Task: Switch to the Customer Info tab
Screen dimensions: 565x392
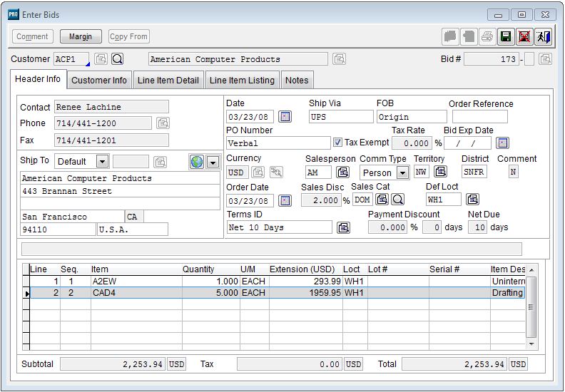Action: pyautogui.click(x=99, y=81)
